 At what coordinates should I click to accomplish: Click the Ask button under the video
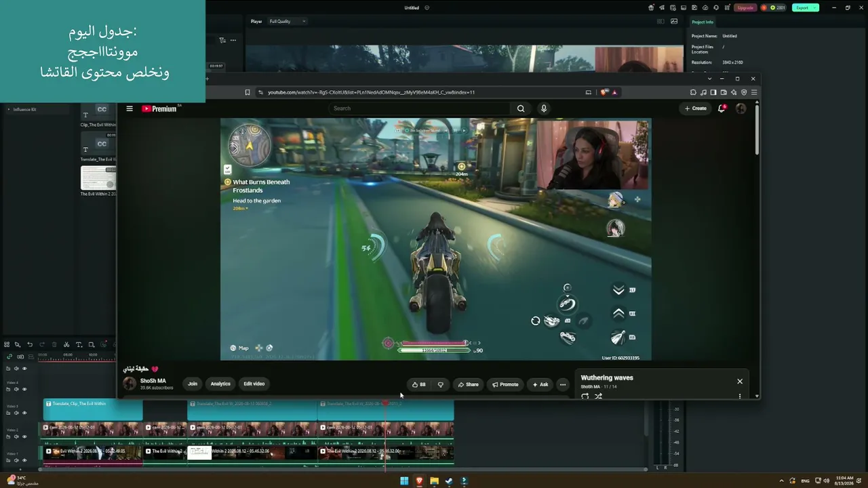(540, 384)
